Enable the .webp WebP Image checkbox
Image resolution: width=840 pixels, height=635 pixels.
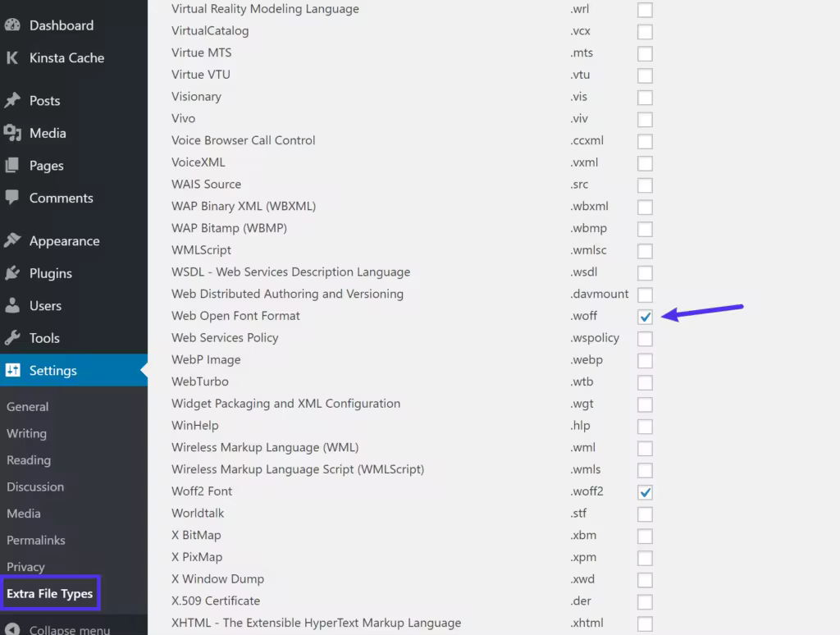point(645,361)
